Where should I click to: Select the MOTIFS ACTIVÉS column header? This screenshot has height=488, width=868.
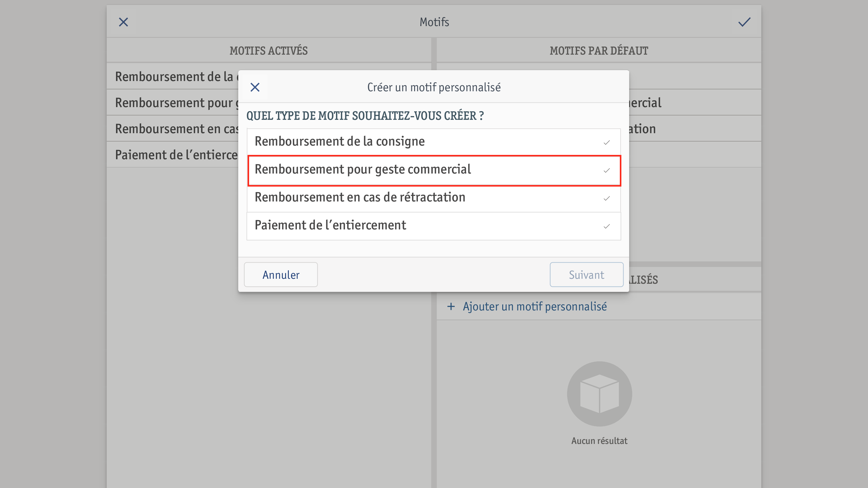pos(269,51)
